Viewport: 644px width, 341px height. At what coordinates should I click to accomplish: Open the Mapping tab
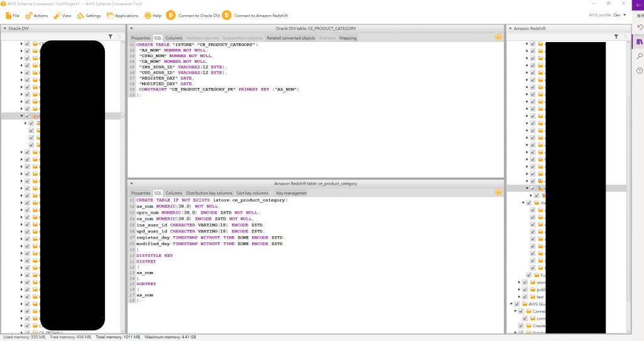[x=348, y=38]
